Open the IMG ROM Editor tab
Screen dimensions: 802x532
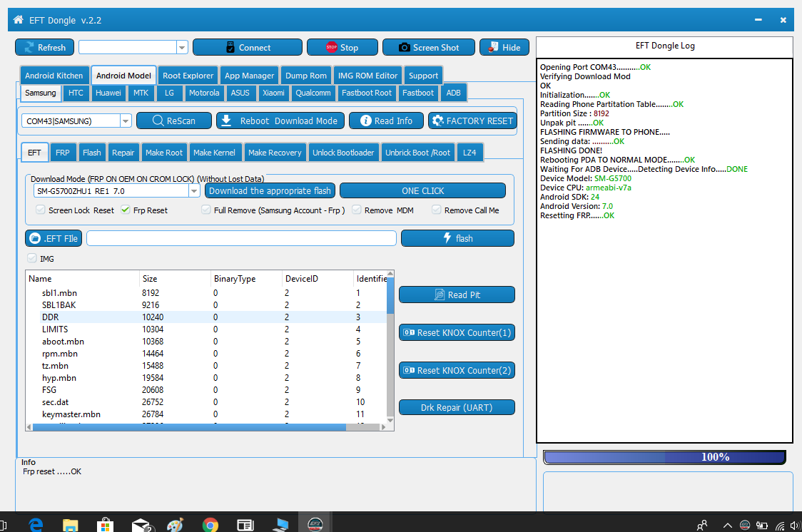click(x=367, y=76)
